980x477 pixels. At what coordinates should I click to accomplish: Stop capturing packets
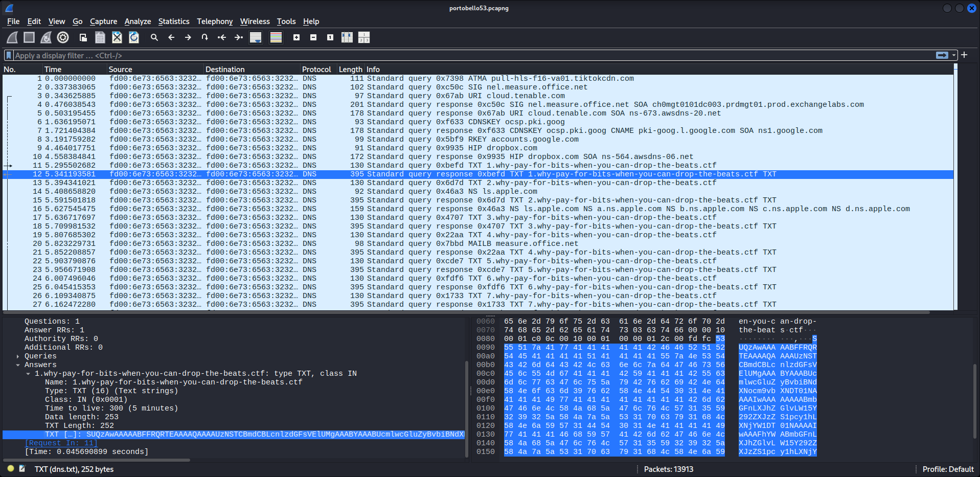tap(29, 37)
